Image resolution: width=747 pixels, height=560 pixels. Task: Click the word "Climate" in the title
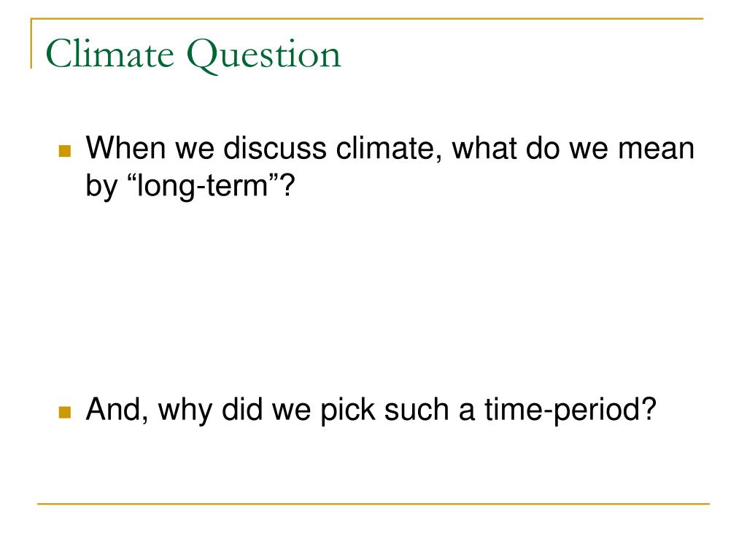pos(109,53)
